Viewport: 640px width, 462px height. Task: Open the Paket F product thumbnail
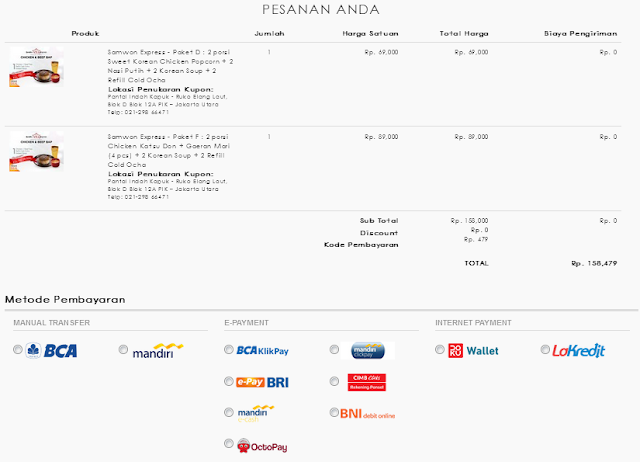point(37,151)
